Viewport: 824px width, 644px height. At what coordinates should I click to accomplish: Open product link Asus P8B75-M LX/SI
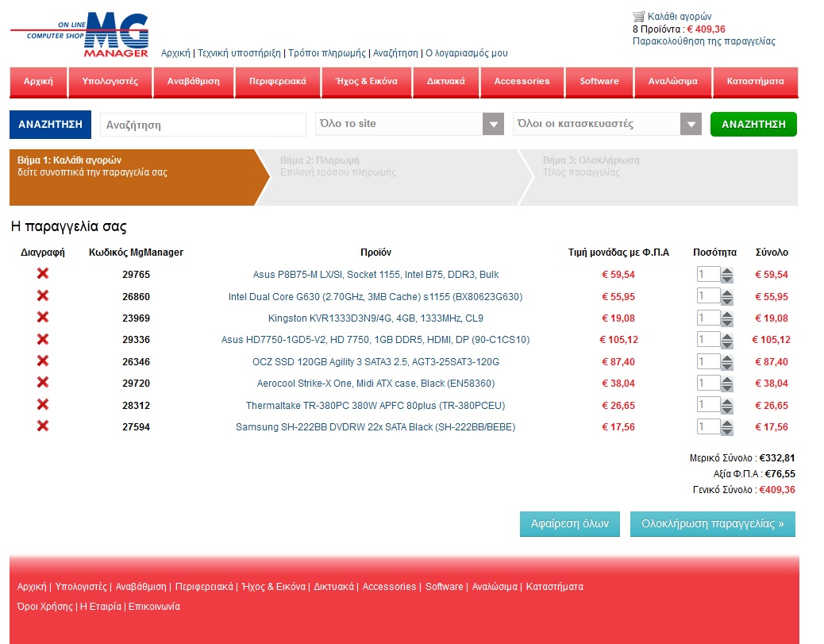[x=375, y=275]
